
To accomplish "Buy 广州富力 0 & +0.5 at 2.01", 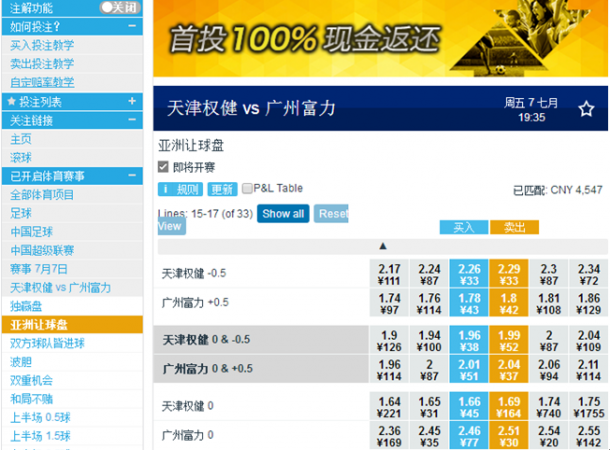I will pyautogui.click(x=469, y=369).
